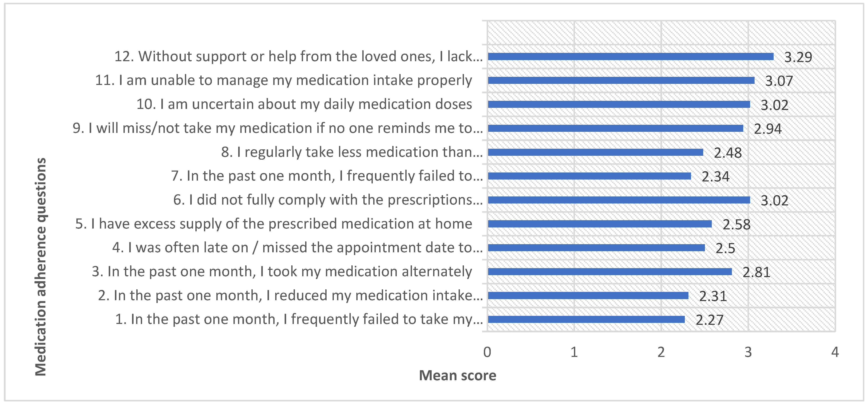The image size is (868, 404).
Task: Click the 3.07 data label
Action: click(779, 81)
